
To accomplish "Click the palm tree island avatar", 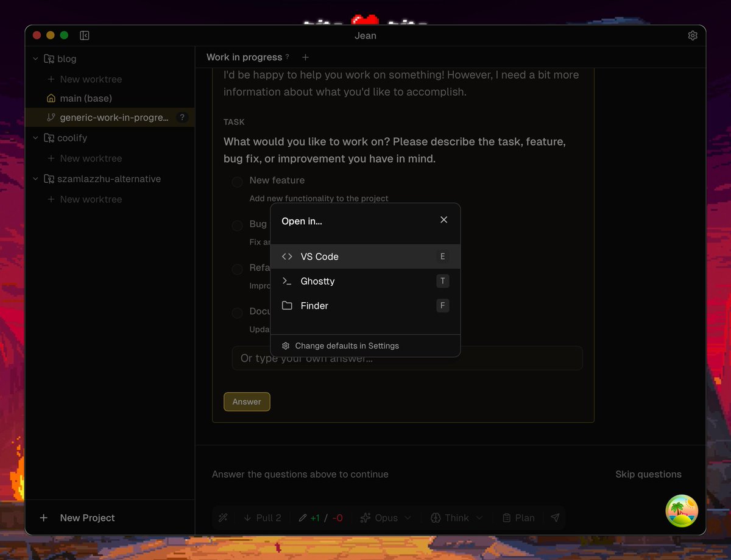I will (x=682, y=511).
